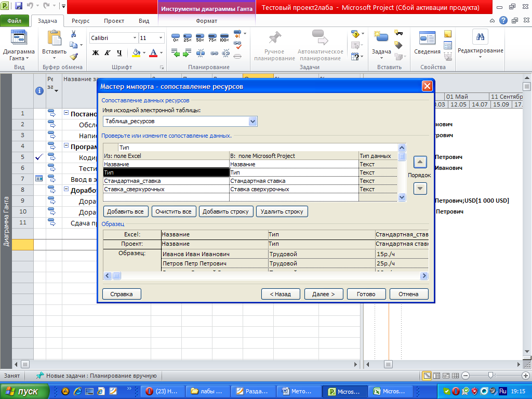
Task: Click the Справка button in the dialog
Action: coord(122,294)
